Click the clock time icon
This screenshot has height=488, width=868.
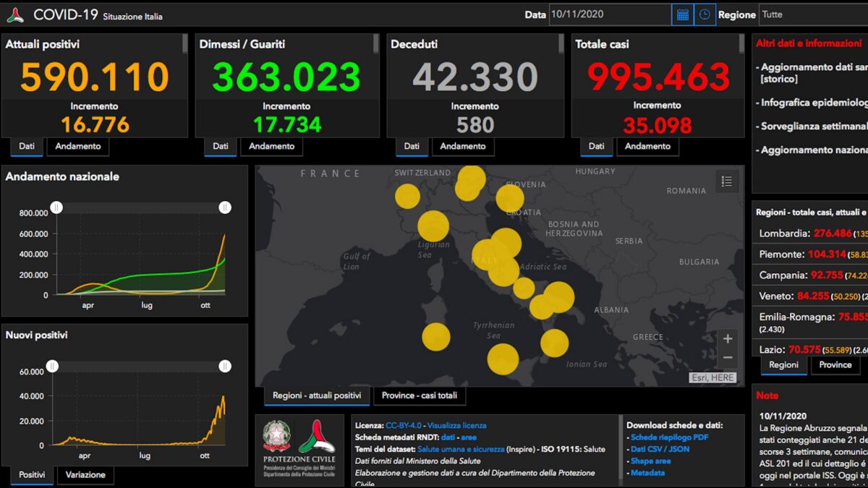[x=705, y=14]
